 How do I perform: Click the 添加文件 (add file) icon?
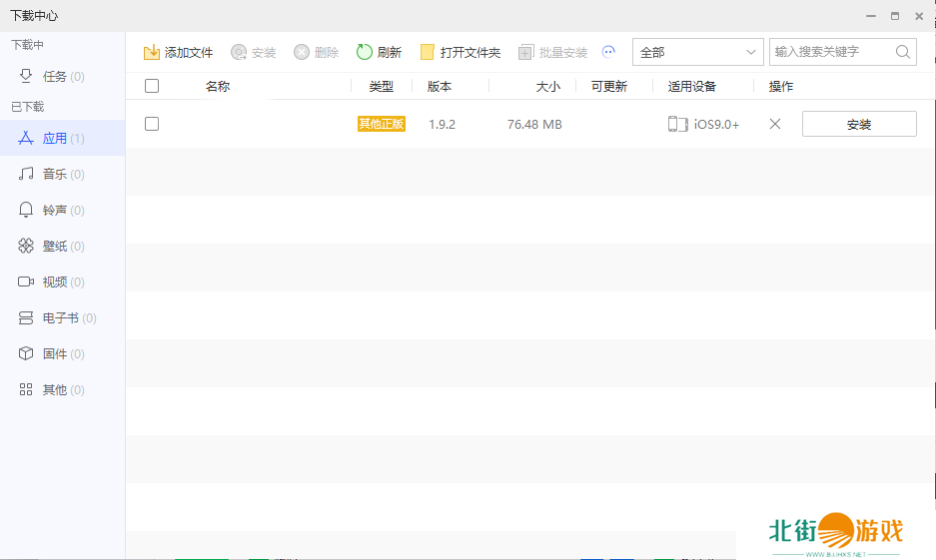tap(152, 52)
